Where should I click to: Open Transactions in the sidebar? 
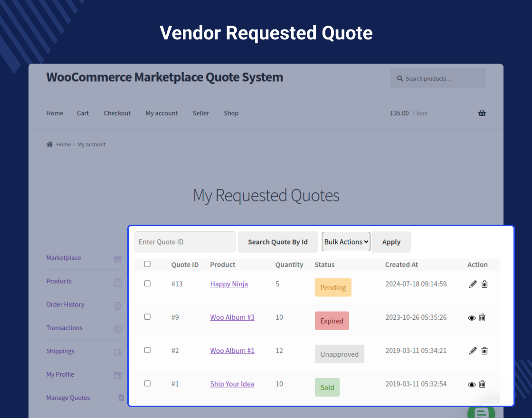click(x=64, y=328)
